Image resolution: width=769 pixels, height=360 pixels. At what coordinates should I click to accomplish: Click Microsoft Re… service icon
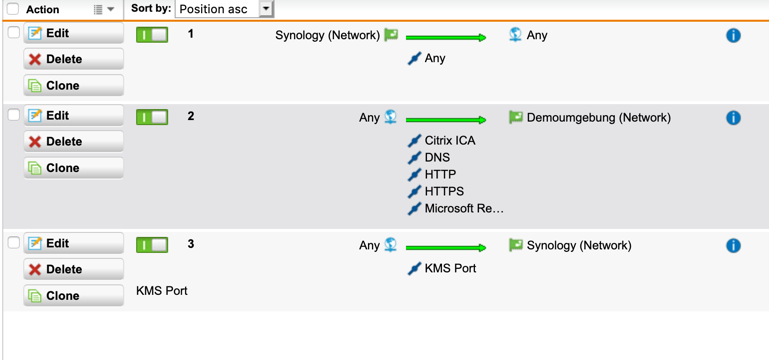click(x=414, y=208)
